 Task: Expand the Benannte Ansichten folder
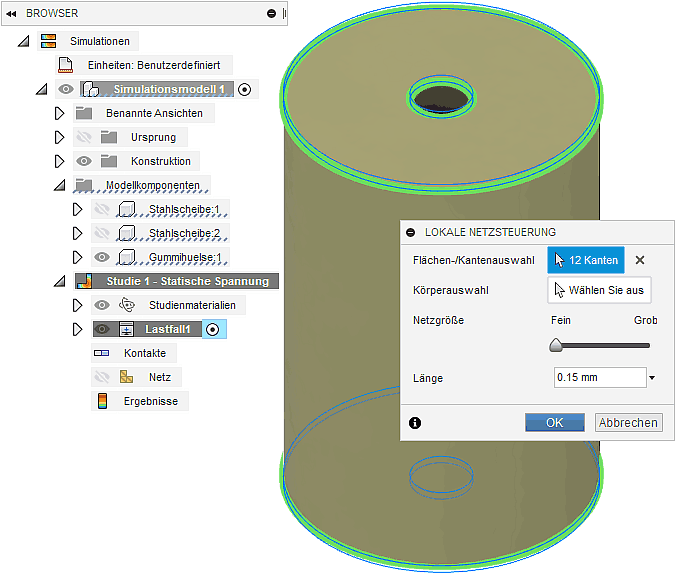59,113
